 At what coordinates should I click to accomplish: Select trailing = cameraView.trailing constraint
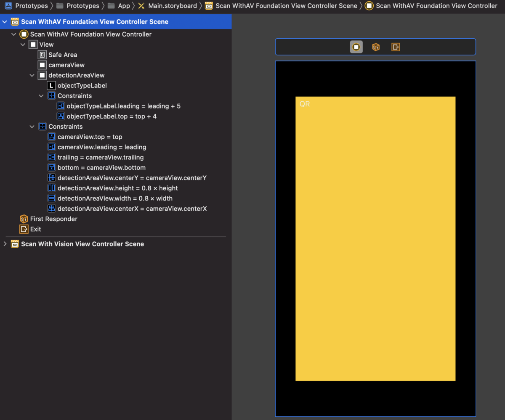point(116,157)
